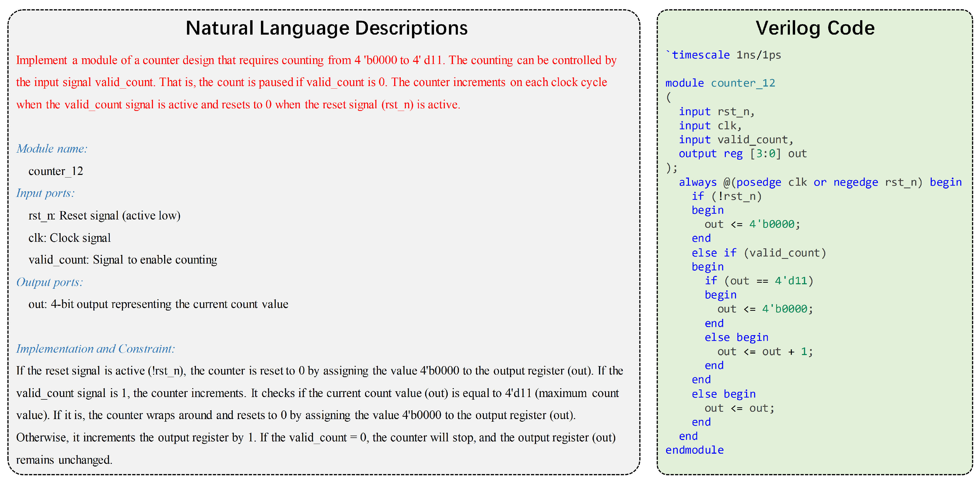
Task: Click the 'clk: Clock signal' description line
Action: 69,238
